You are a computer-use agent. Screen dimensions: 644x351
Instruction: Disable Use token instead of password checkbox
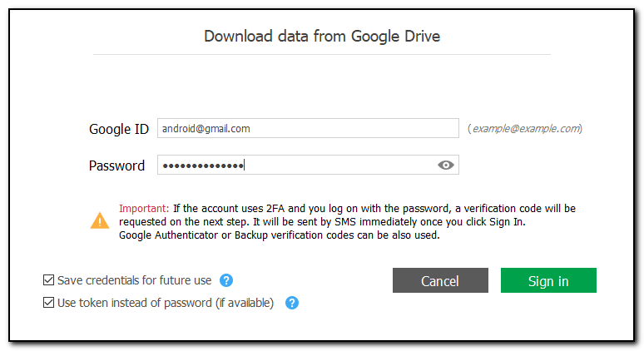49,303
